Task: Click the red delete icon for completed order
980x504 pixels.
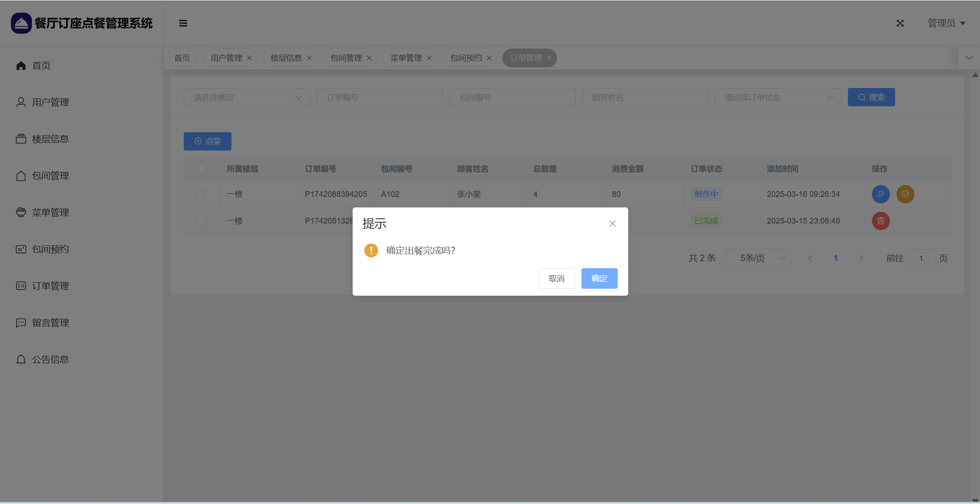Action: click(881, 221)
